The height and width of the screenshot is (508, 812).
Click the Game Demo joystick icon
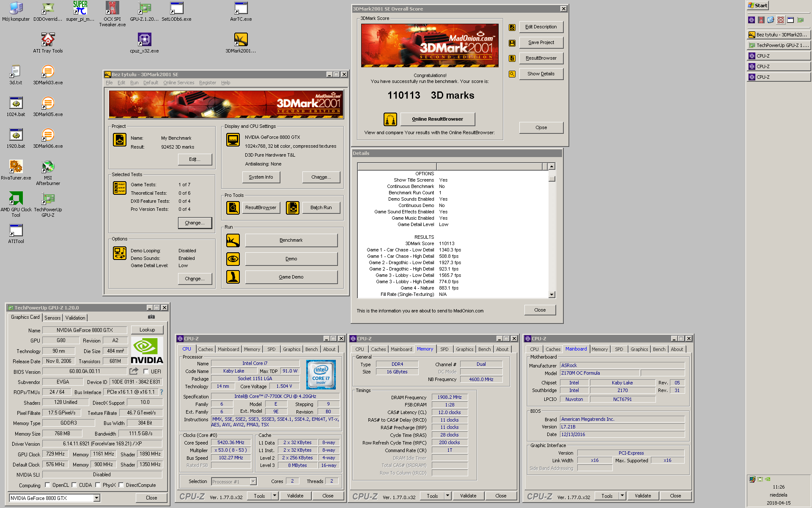coord(233,277)
